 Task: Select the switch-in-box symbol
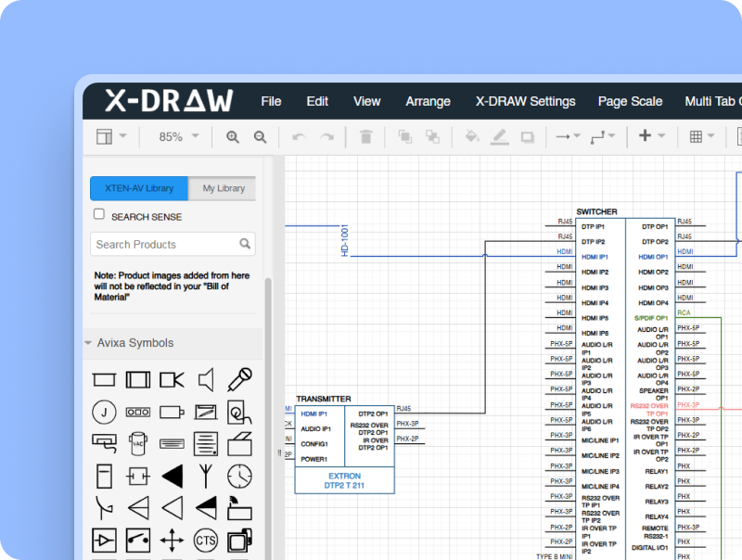(x=138, y=541)
